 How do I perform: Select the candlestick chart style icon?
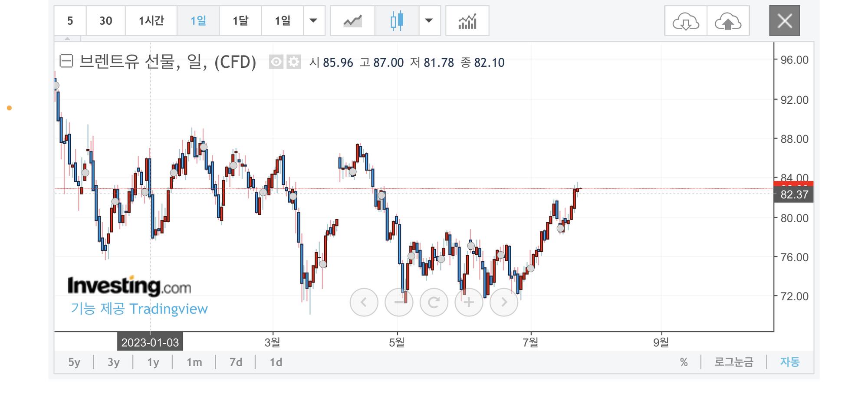tap(397, 21)
